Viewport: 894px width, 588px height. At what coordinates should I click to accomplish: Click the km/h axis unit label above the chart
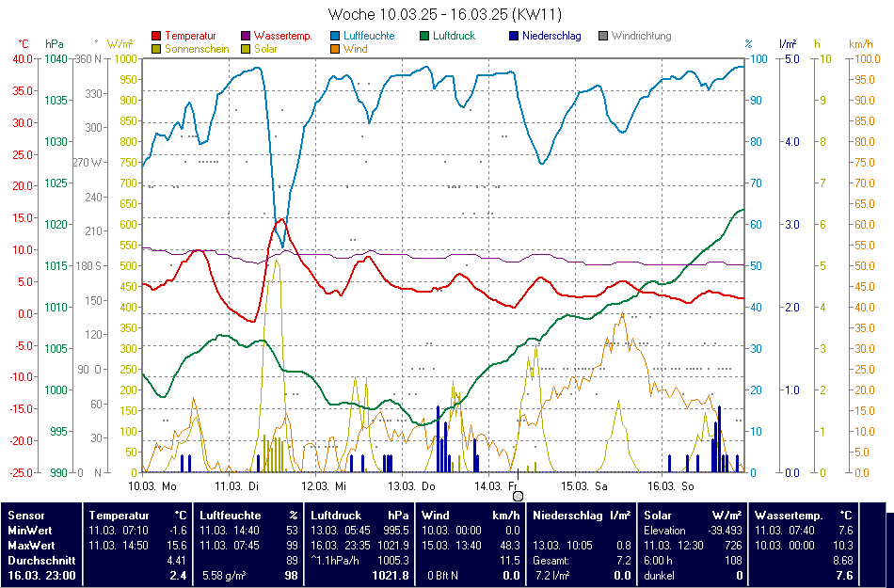coord(861,44)
